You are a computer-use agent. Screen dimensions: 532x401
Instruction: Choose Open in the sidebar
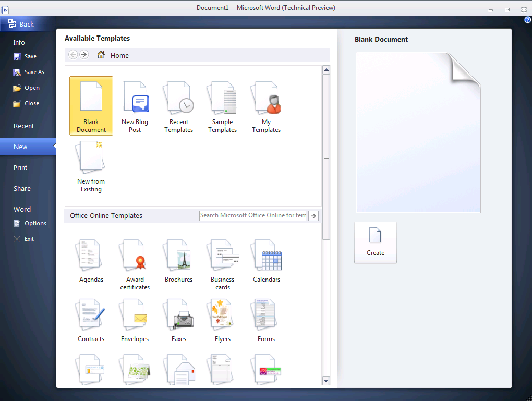(28, 88)
